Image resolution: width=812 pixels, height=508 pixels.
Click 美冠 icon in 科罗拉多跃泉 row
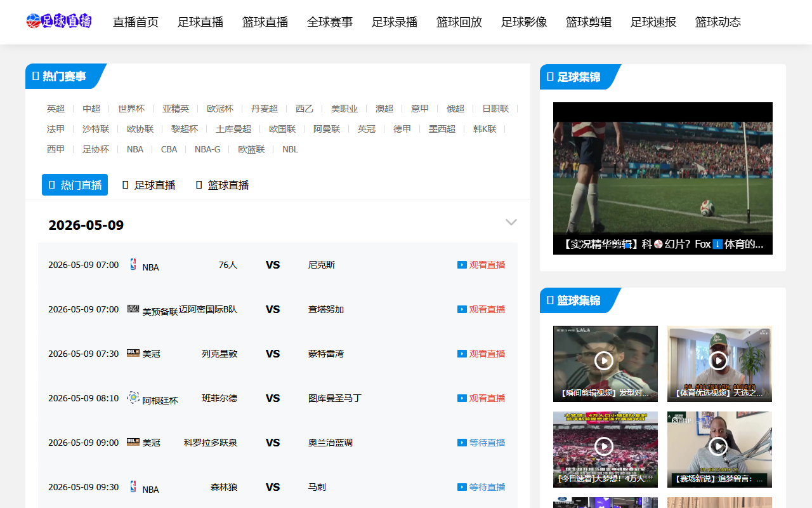click(133, 442)
